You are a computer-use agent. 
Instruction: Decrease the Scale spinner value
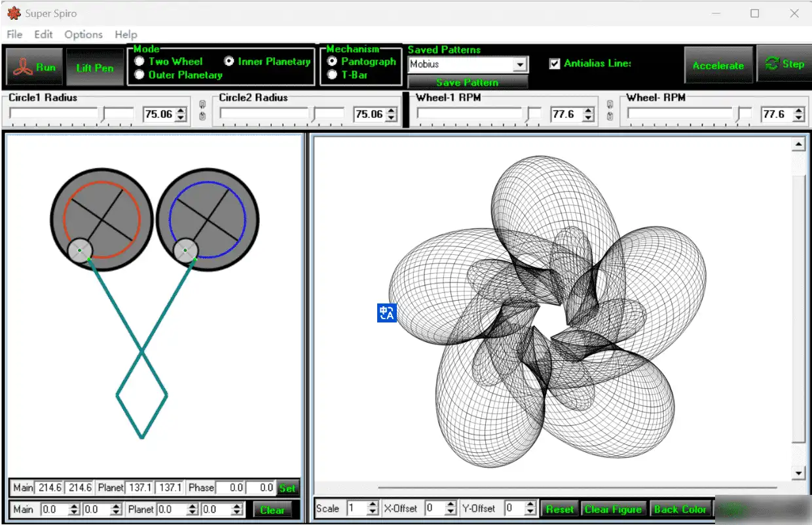373,512
